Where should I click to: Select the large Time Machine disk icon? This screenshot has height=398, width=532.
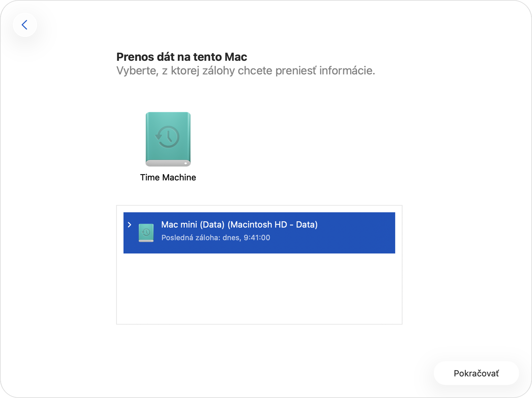(x=168, y=139)
